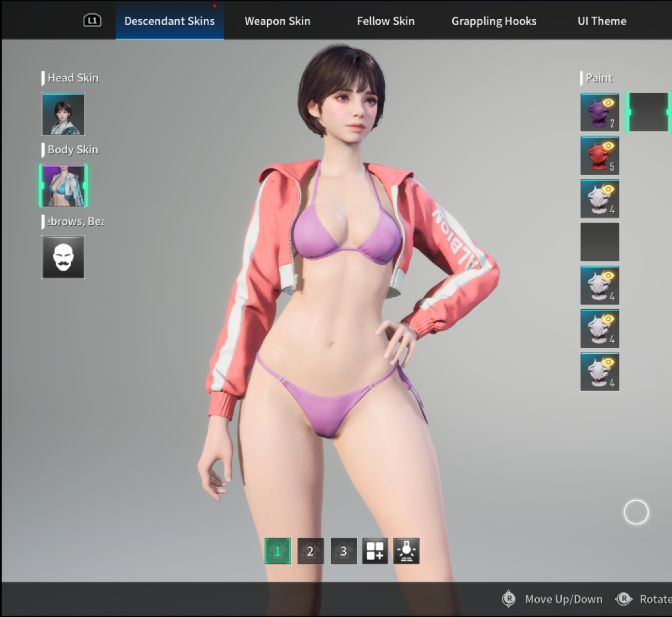672x617 pixels.
Task: Select the Body Skin bikini jacket thumbnail
Action: pyautogui.click(x=63, y=185)
